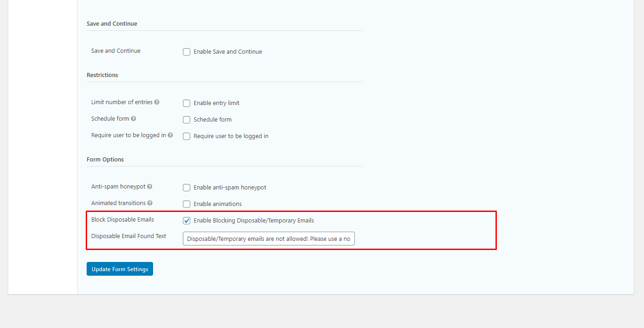Image resolution: width=644 pixels, height=328 pixels.
Task: Select the Save and Continue section heading
Action: pyautogui.click(x=112, y=24)
